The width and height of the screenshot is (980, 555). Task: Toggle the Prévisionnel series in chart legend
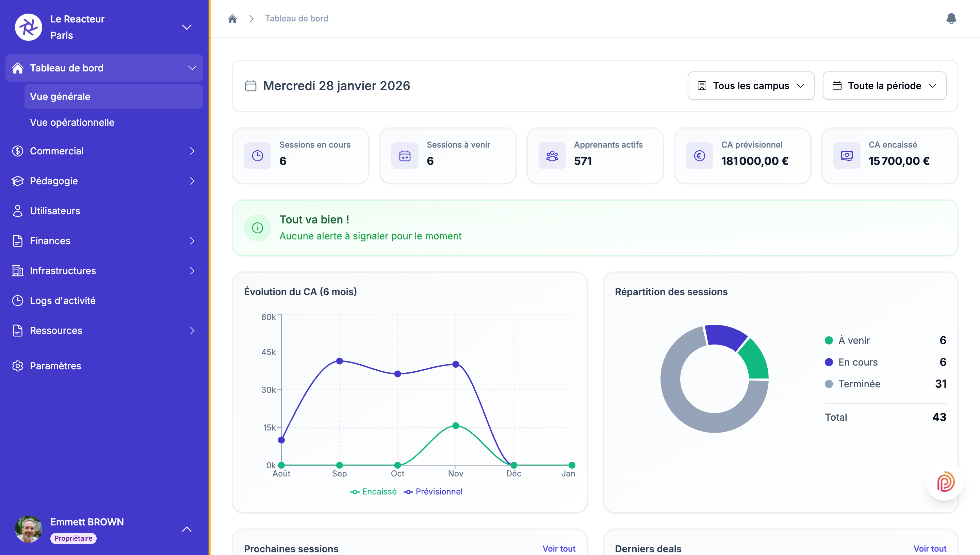click(434, 491)
